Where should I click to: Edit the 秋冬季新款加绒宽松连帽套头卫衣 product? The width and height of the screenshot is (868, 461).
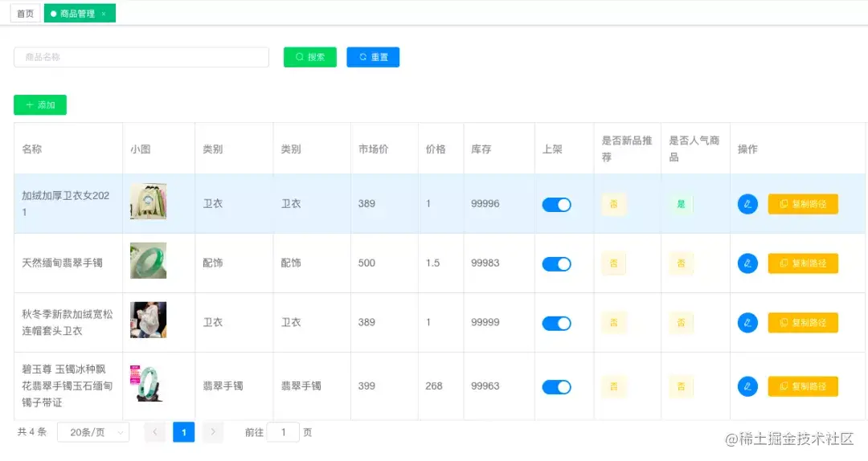click(x=747, y=323)
